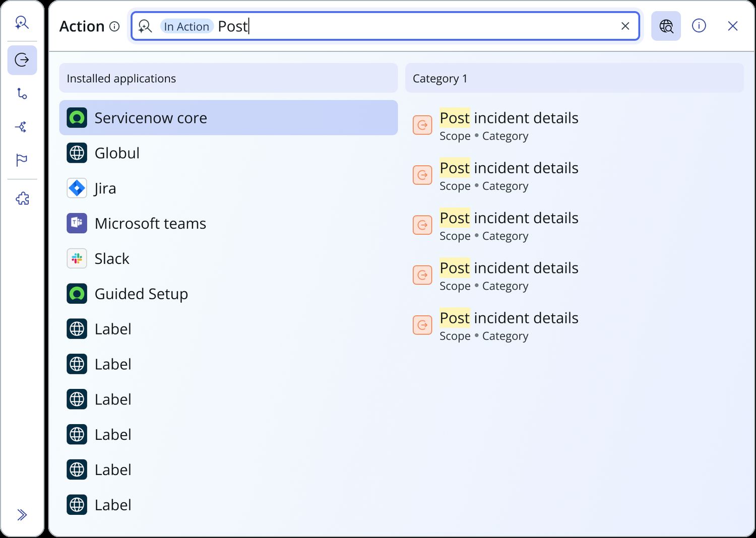Screen dimensions: 756x538
Task: Choose Microsoft teams application
Action: (x=228, y=224)
